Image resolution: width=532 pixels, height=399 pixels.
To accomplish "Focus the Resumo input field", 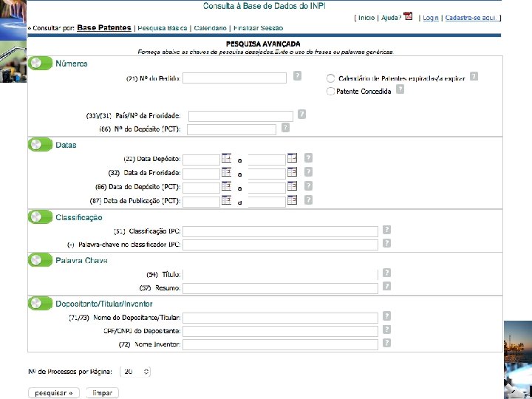I will pyautogui.click(x=280, y=288).
